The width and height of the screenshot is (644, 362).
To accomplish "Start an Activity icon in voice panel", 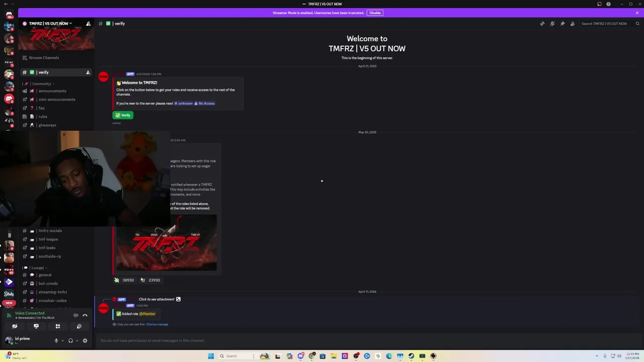I will 58,326.
